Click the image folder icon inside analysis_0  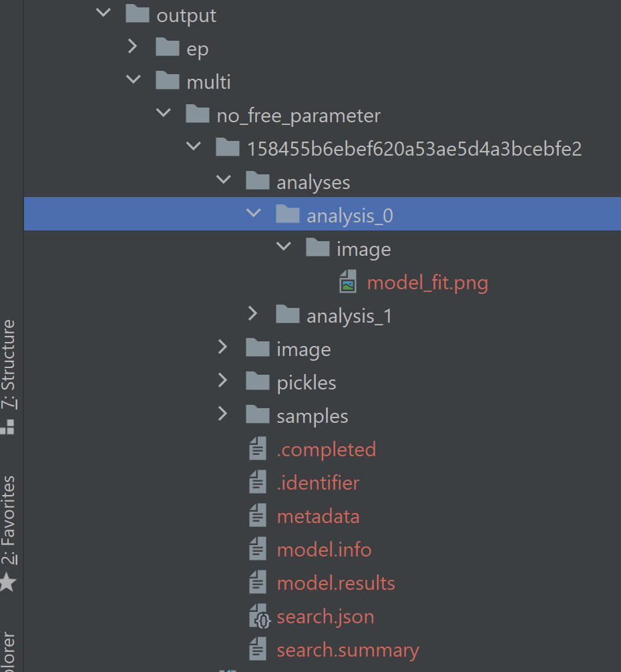[x=317, y=247]
